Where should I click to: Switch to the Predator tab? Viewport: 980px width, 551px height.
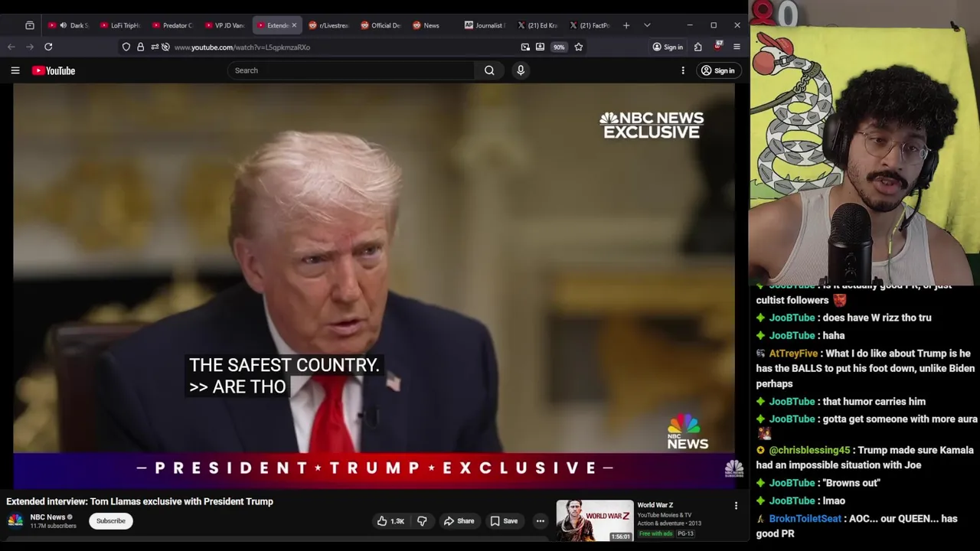click(x=171, y=25)
